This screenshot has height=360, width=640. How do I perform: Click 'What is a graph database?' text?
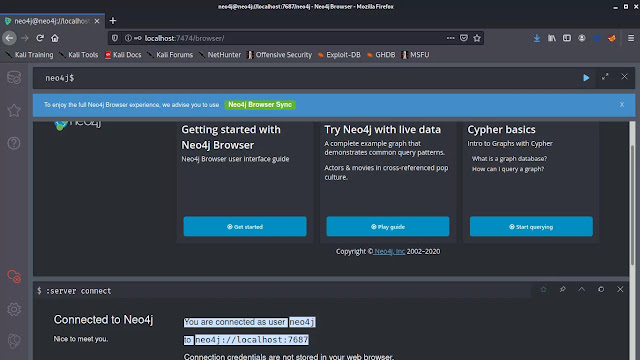509,159
